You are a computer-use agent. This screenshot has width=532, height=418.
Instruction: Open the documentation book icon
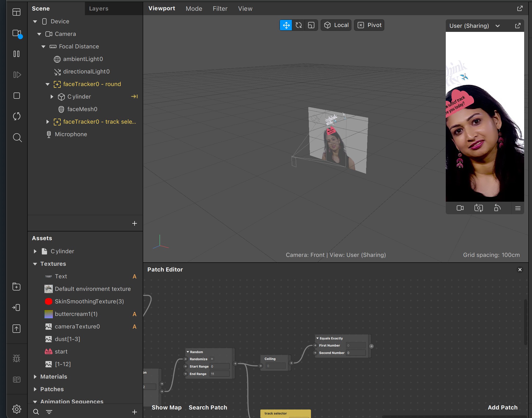coord(17,380)
